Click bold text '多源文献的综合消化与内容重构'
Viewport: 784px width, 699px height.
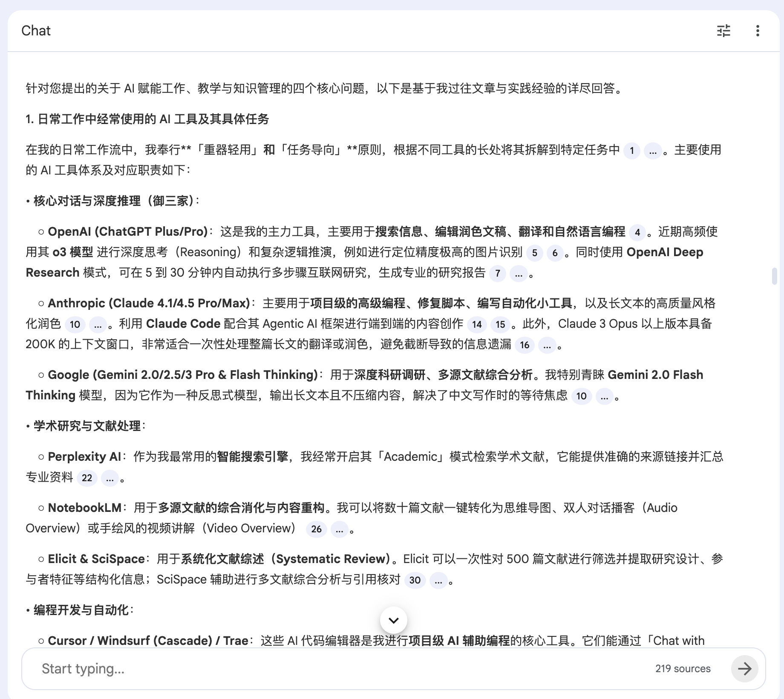click(242, 508)
